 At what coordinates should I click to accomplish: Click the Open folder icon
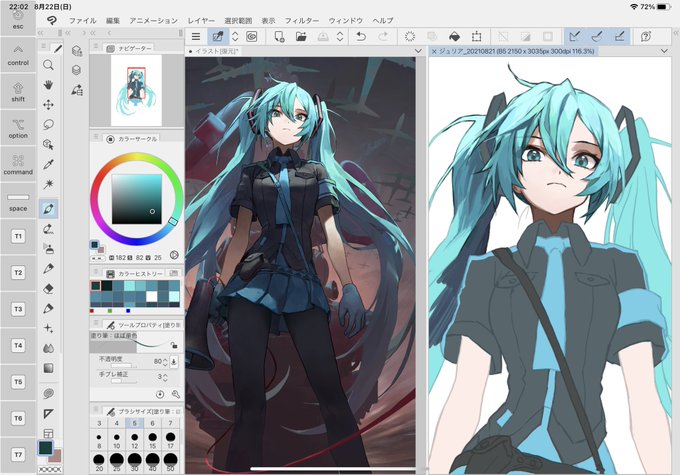tap(301, 37)
